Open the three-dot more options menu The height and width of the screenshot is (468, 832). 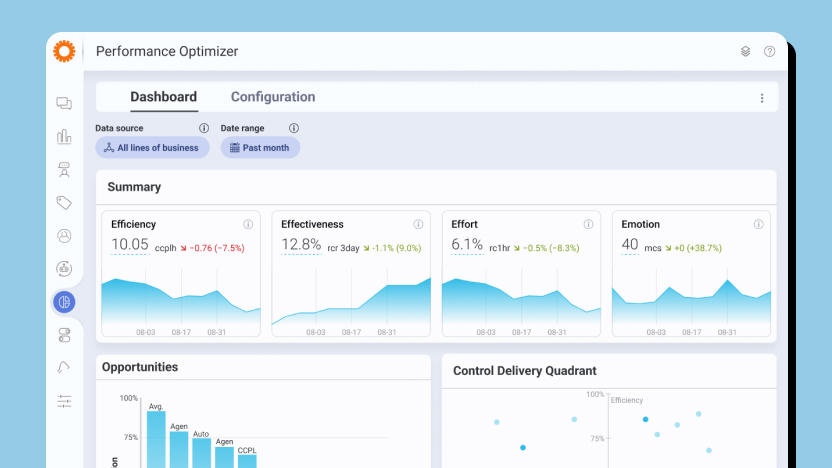tap(762, 98)
